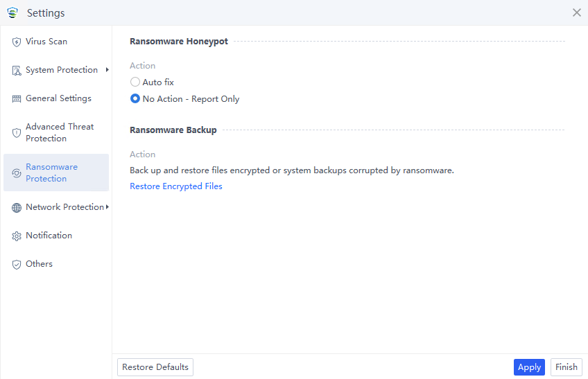Click the Notification gear icon
The width and height of the screenshot is (588, 379).
point(17,236)
